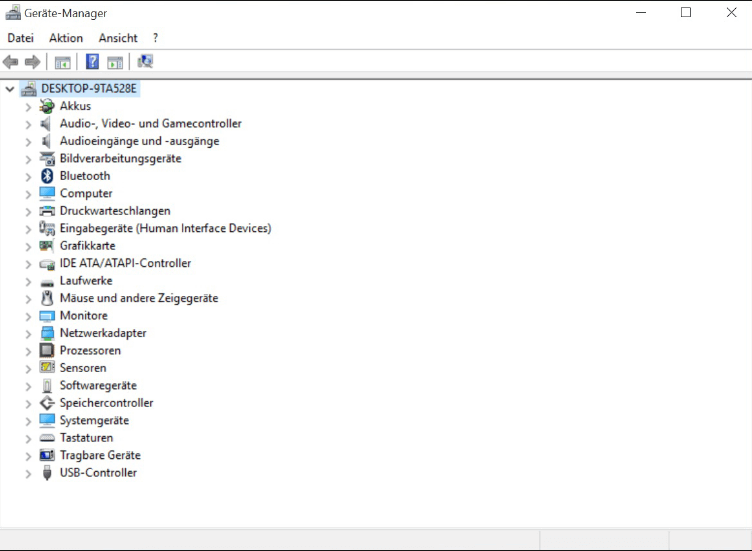752x551 pixels.
Task: Click the Netzwerkadapter icon
Action: pos(47,333)
